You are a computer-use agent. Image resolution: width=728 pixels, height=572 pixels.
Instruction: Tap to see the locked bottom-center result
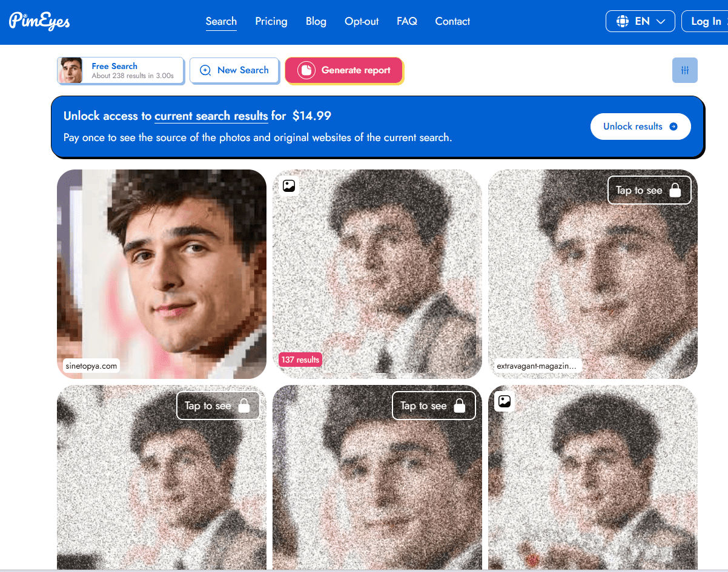click(x=434, y=406)
